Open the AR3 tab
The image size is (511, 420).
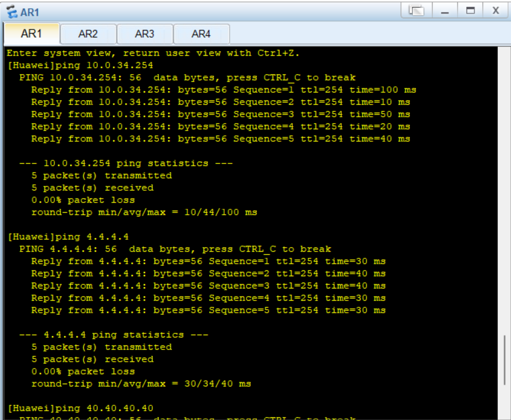145,34
